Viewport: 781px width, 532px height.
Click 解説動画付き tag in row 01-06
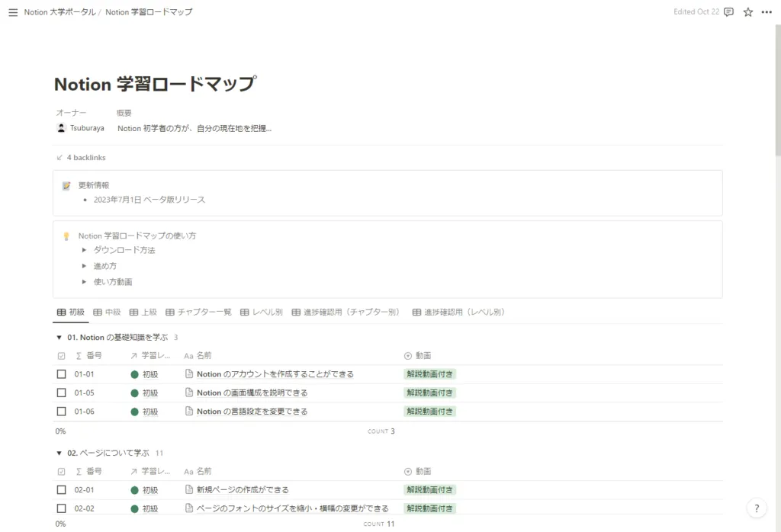430,411
